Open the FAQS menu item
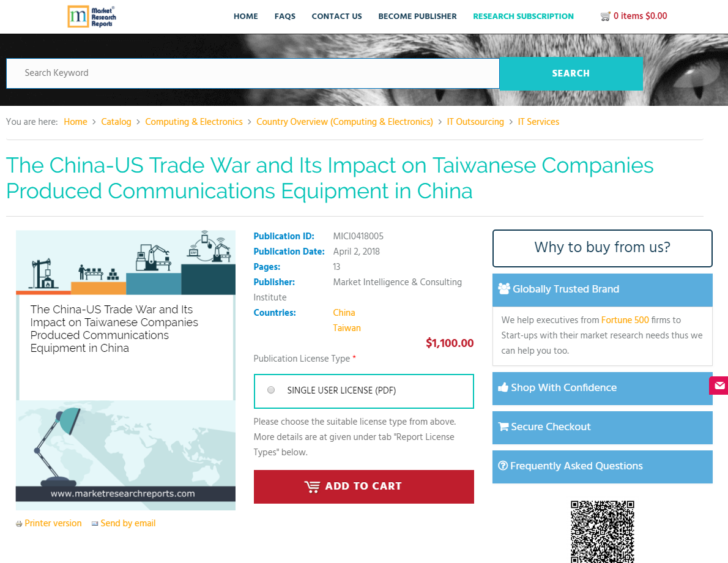Screen dimensions: 728x563 (285, 17)
